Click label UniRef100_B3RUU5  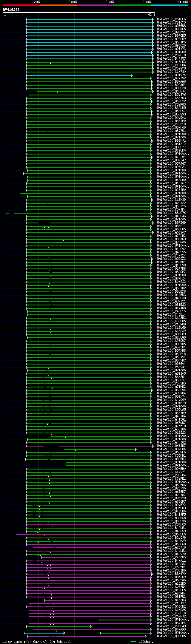(x=171, y=108)
